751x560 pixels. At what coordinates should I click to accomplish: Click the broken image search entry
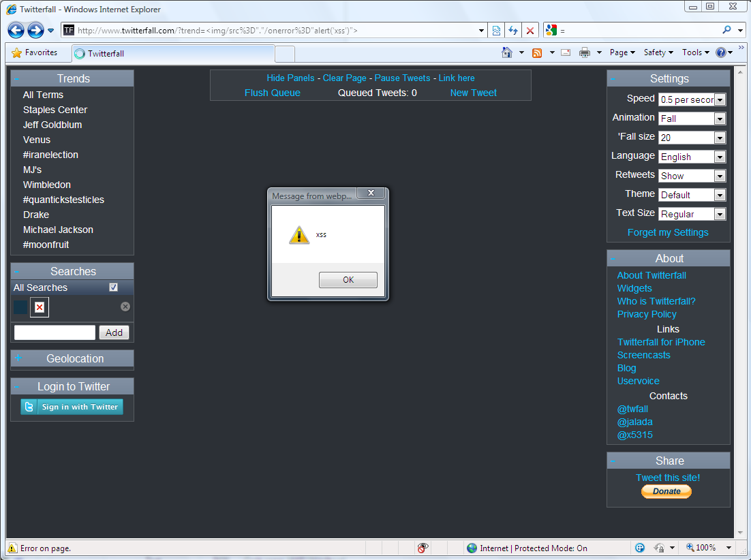[40, 307]
